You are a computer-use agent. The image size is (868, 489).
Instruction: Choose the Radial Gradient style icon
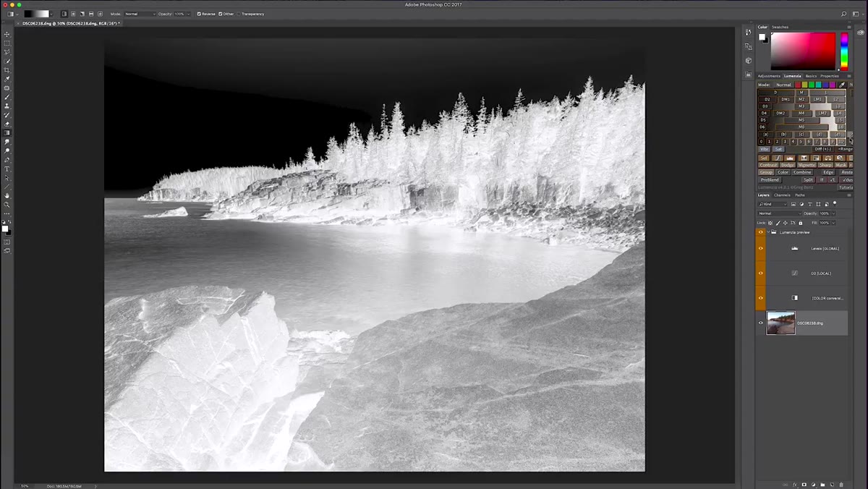pos(73,14)
